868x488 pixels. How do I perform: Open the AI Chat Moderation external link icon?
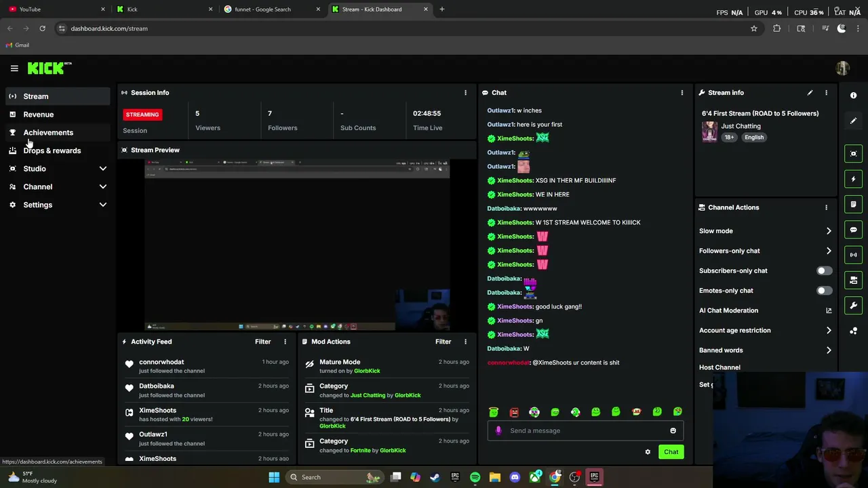829,310
